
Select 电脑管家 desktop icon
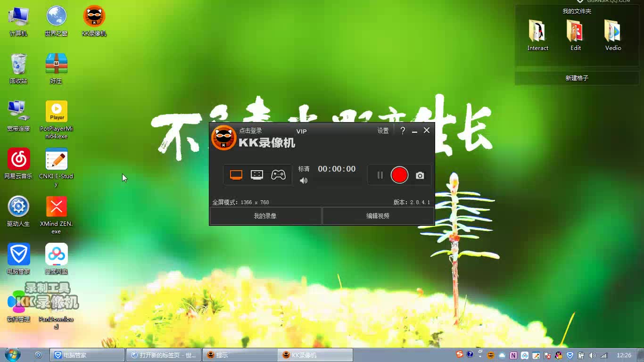(18, 259)
